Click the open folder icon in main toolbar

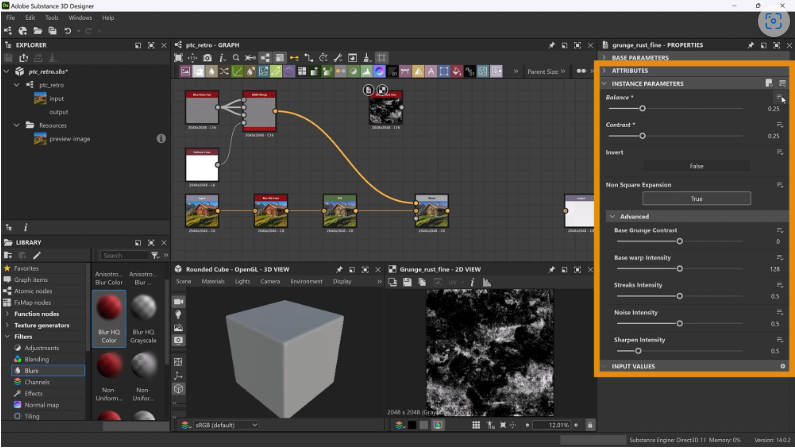(38, 31)
